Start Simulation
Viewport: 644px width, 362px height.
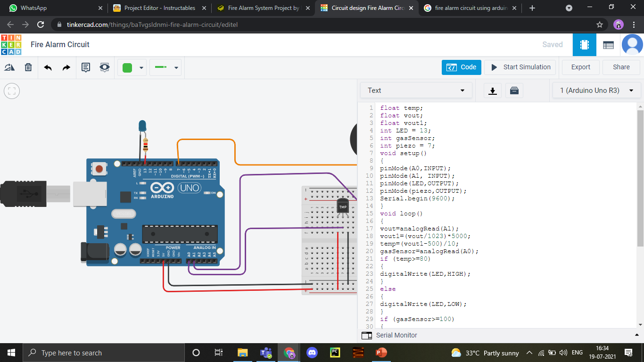[x=520, y=67]
